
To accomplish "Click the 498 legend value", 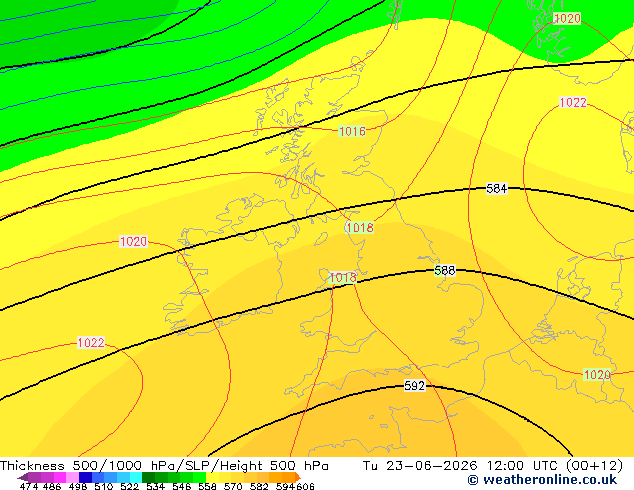I will click(x=78, y=486).
